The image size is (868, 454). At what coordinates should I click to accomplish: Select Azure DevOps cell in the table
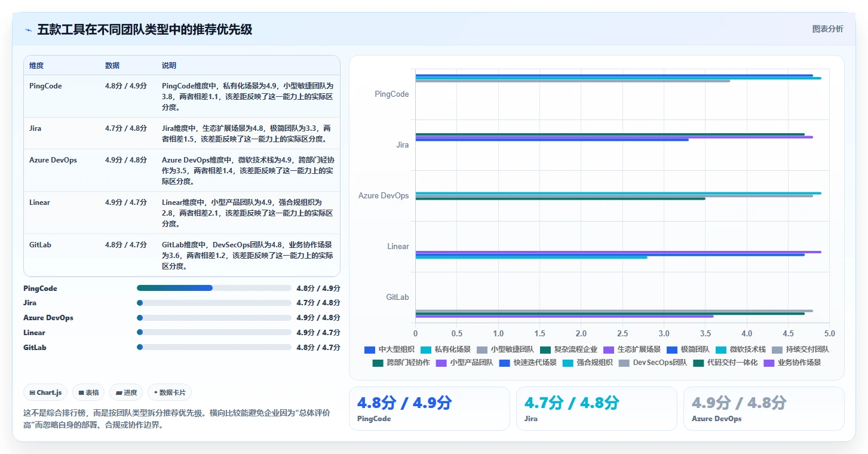point(53,160)
